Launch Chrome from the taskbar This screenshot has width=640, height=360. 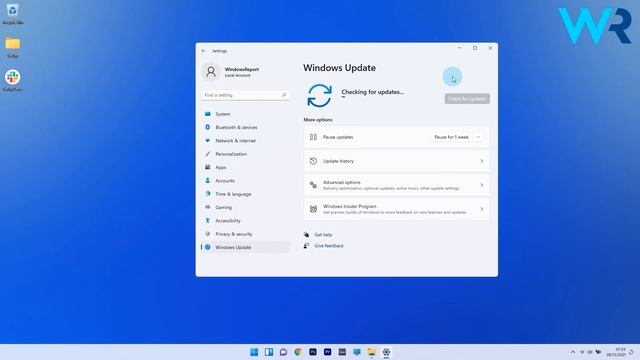point(298,352)
